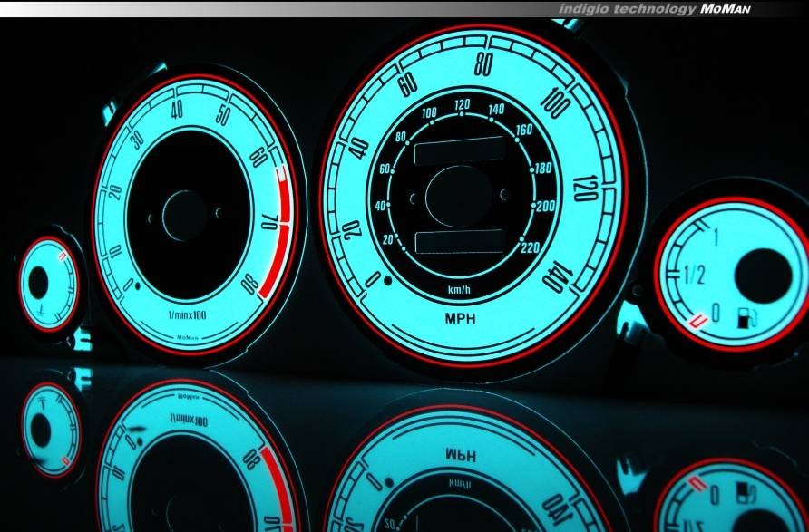
Task: Select the 40 on the outer MPH scale
Action: tap(359, 149)
